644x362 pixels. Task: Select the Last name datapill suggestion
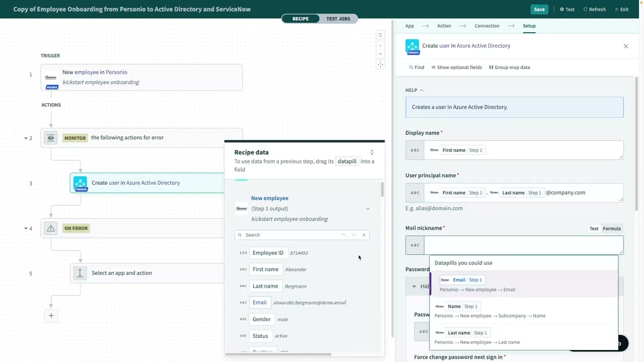pos(523,337)
